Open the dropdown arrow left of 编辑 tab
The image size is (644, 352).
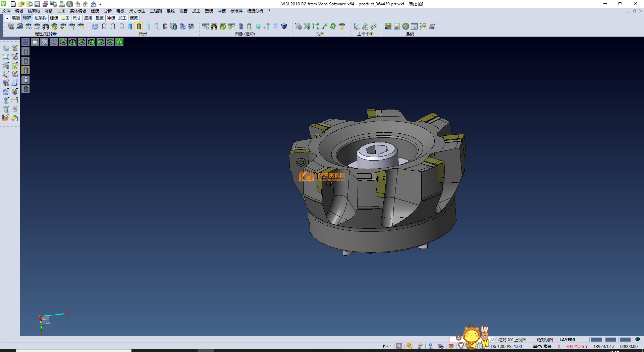7,18
